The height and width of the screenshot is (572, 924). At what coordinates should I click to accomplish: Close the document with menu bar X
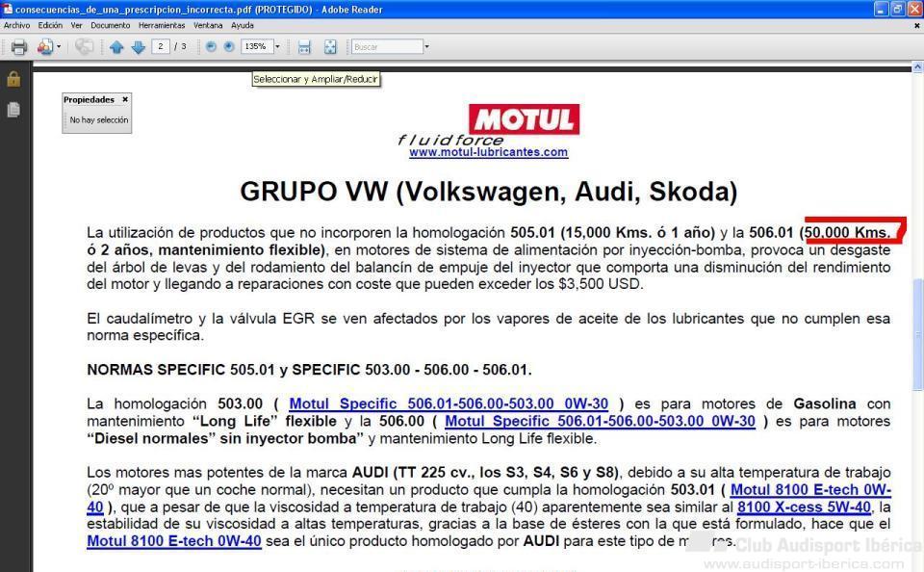[x=916, y=25]
